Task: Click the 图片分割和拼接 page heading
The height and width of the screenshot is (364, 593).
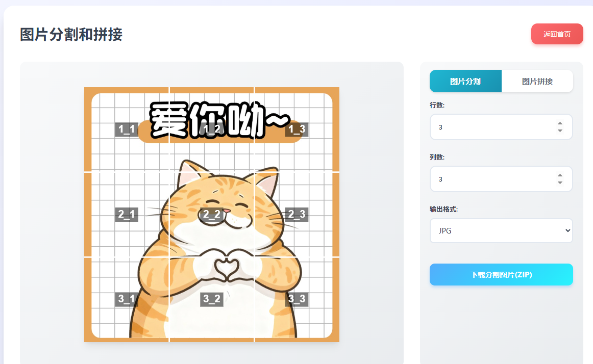Action: pos(71,34)
